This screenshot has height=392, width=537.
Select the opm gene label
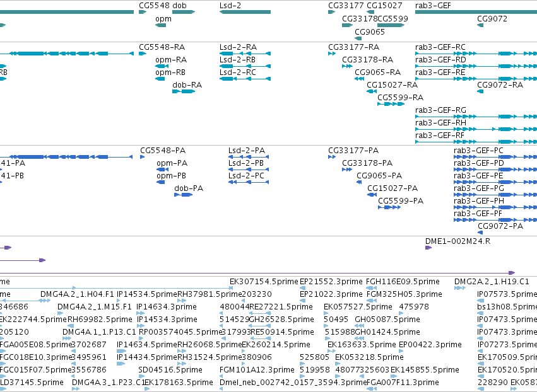[163, 19]
